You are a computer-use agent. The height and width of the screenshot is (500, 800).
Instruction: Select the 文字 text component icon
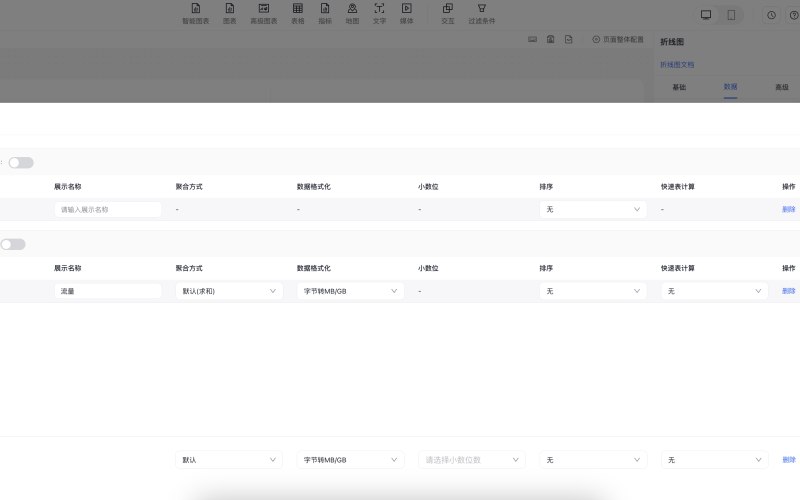click(379, 14)
